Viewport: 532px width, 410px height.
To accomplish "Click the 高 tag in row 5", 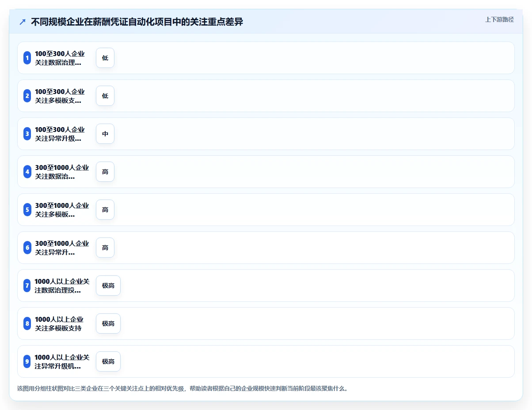I will point(105,210).
